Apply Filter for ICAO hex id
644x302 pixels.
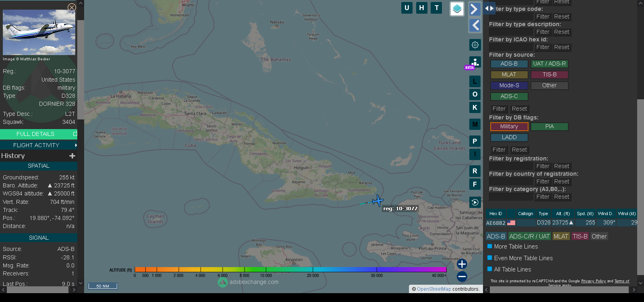point(543,47)
